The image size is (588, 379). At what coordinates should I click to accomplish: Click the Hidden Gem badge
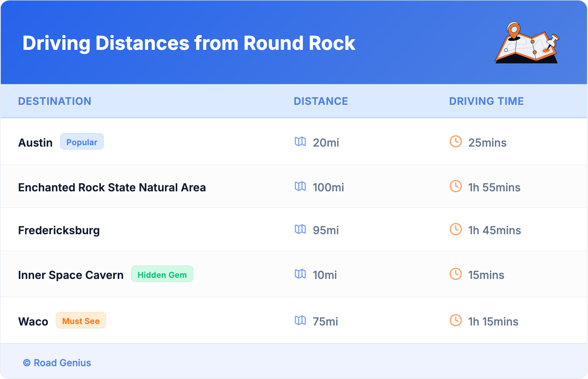pyautogui.click(x=162, y=274)
